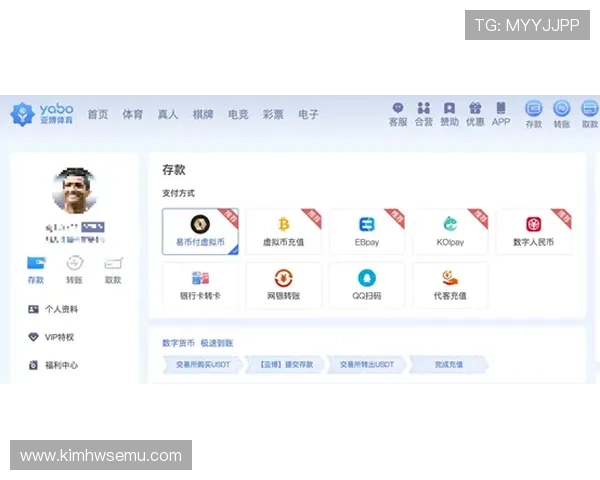Open the 电子 nav item

coord(308,114)
